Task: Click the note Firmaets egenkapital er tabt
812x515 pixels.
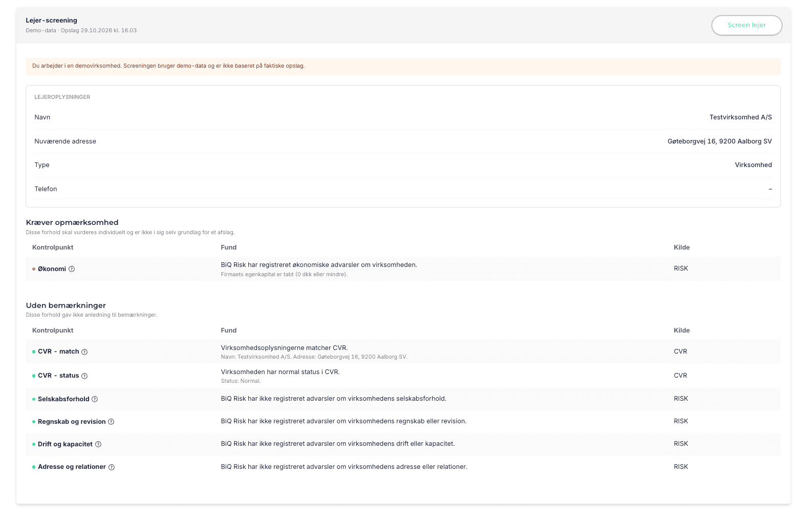Action: pos(284,275)
